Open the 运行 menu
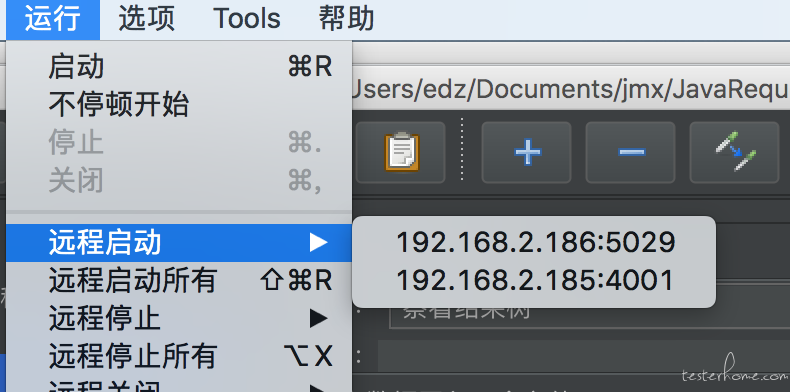 [x=53, y=19]
